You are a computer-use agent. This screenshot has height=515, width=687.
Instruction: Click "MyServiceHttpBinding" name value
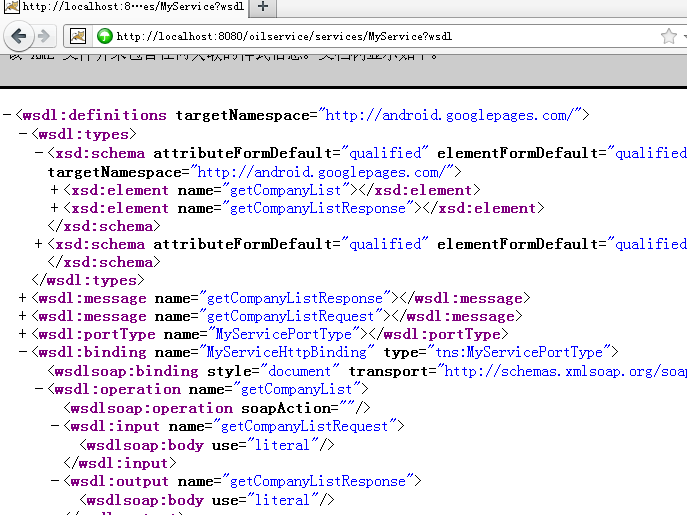(x=287, y=352)
